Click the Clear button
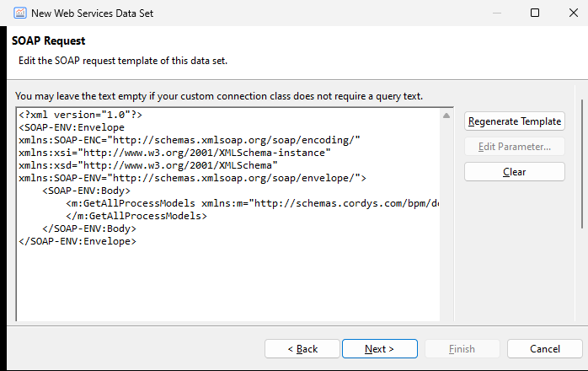 coord(515,172)
